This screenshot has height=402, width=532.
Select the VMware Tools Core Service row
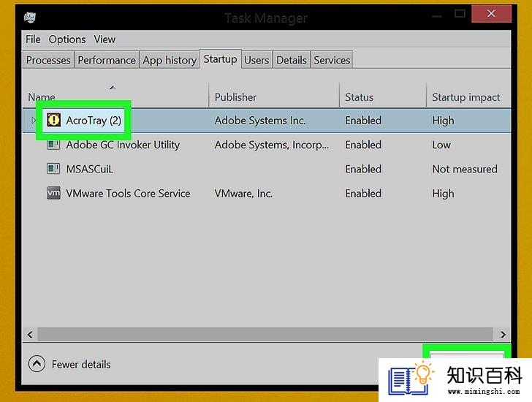pos(267,194)
